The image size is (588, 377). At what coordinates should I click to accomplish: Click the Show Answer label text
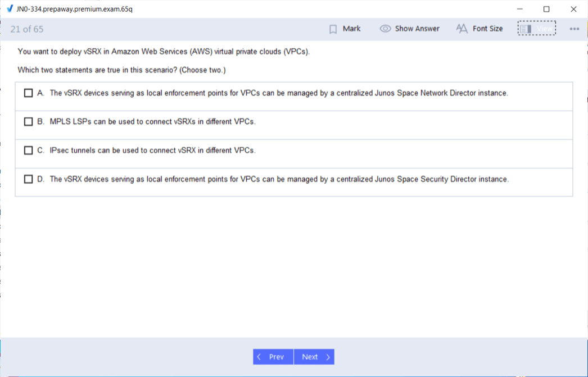(417, 29)
